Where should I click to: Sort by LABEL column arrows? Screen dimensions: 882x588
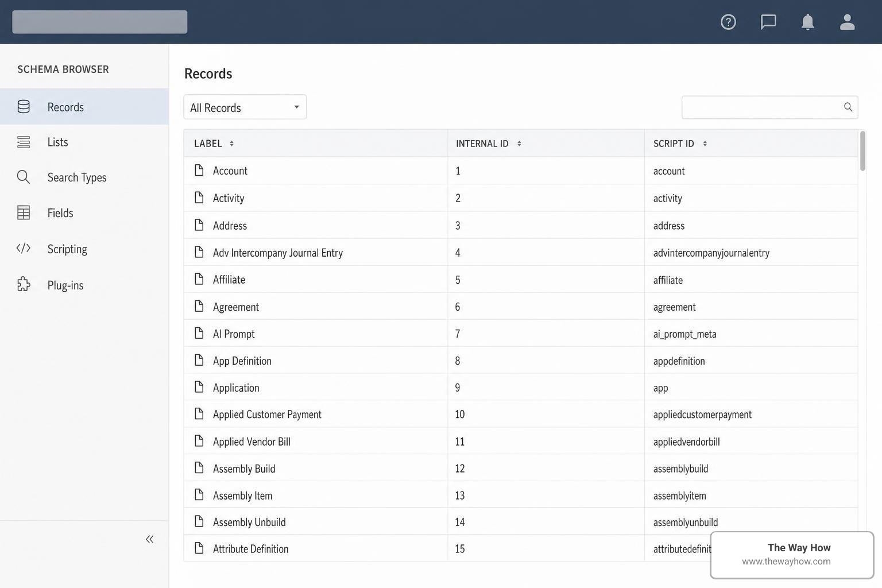coord(231,144)
